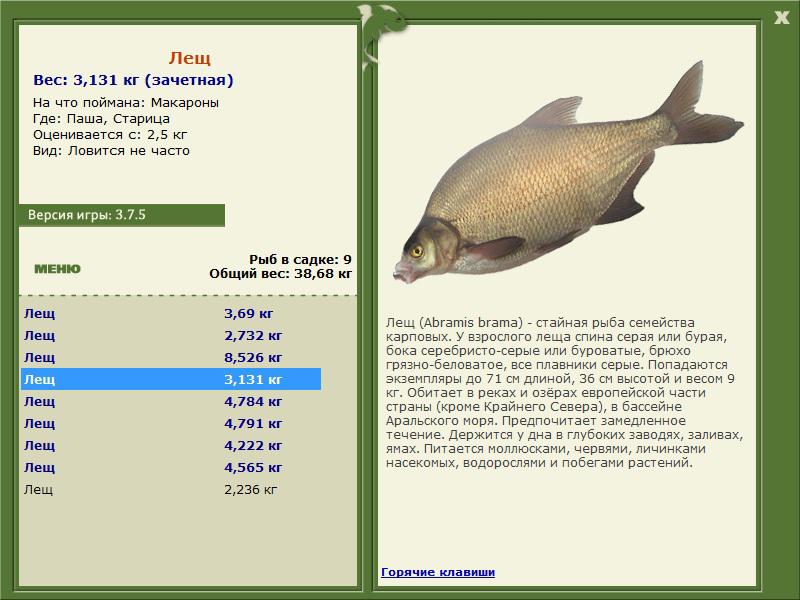This screenshot has height=600, width=800.
Task: Select the Лещ 2,732 кг row
Action: 171,335
